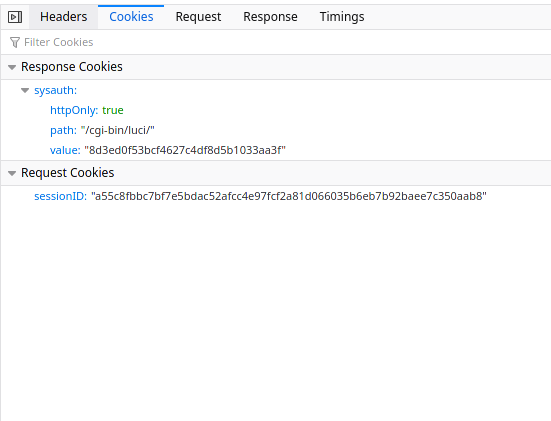The width and height of the screenshot is (551, 421).
Task: Click the sessionID cookie name
Action: coord(60,196)
